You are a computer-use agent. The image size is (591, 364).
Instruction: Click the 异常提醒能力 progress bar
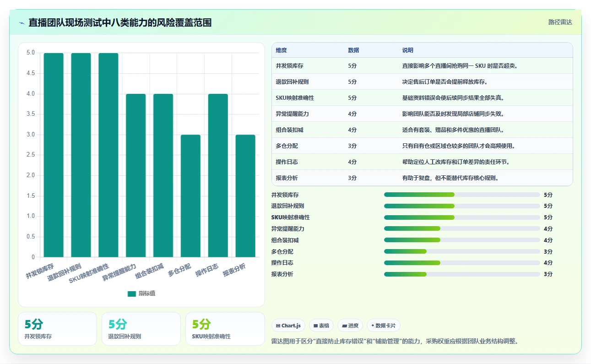[462, 228]
